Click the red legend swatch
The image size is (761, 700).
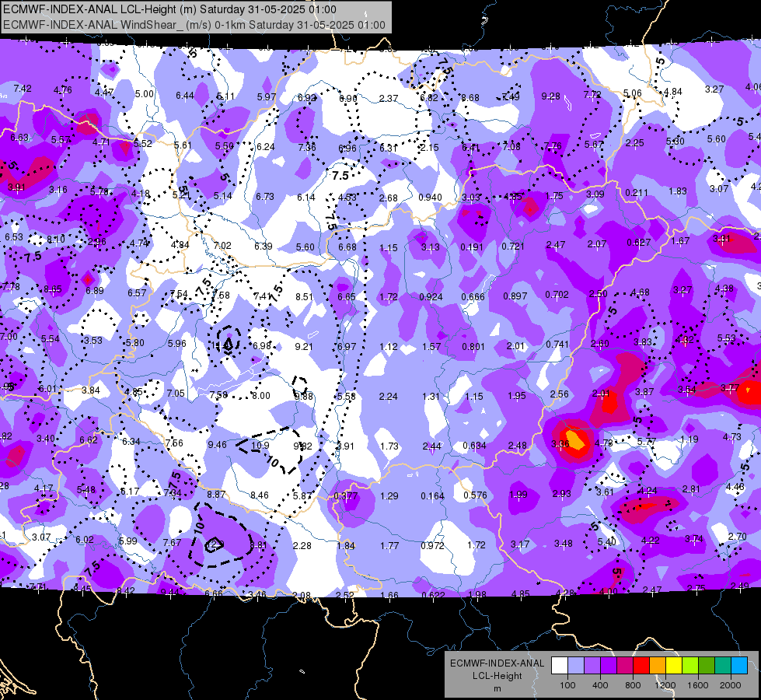coord(641,665)
